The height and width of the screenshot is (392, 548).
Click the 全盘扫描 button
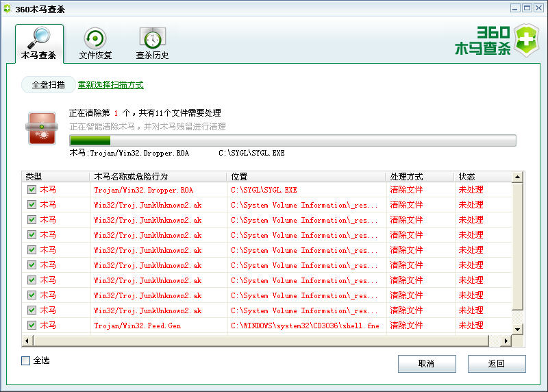coord(48,84)
